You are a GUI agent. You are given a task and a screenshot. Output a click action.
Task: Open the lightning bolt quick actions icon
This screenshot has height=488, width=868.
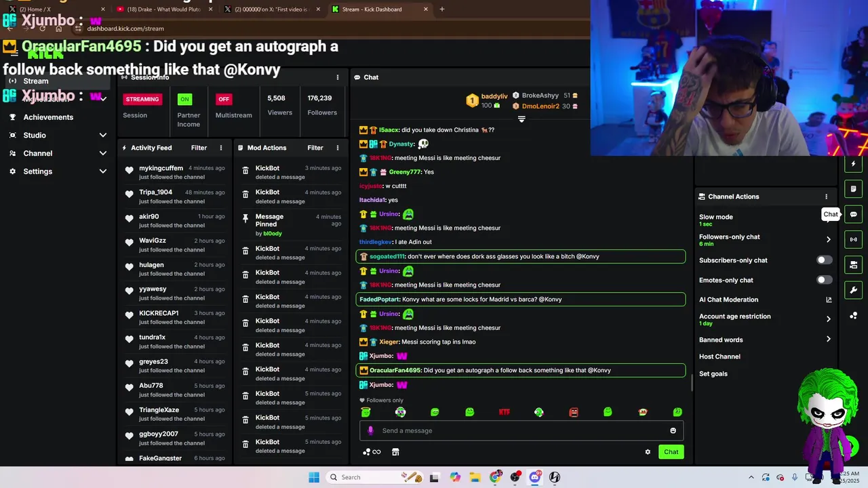pos(854,164)
